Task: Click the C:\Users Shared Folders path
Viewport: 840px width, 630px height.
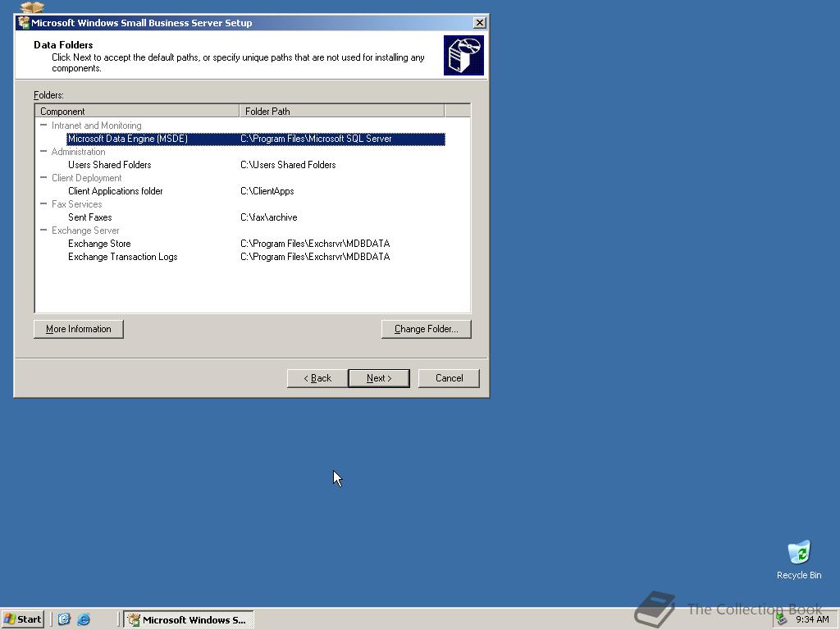Action: 288,165
